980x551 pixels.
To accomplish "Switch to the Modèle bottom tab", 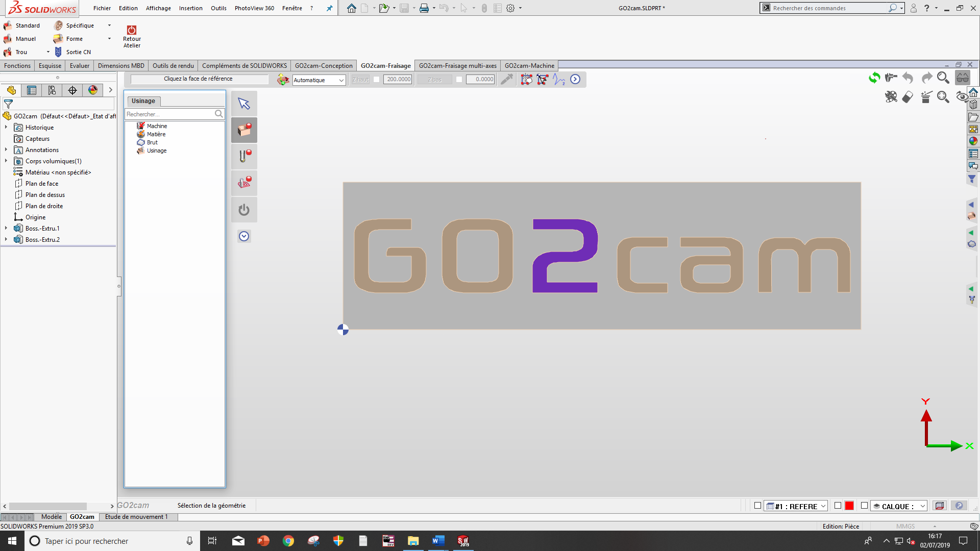I will [51, 517].
